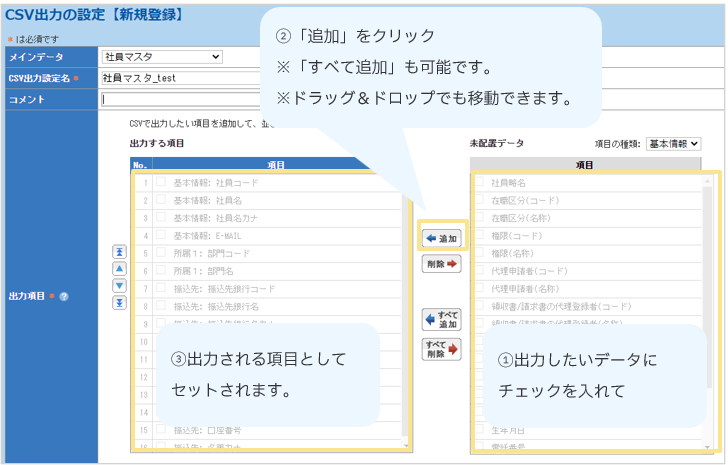Expand the 項目の種類 dropdown

click(673, 144)
